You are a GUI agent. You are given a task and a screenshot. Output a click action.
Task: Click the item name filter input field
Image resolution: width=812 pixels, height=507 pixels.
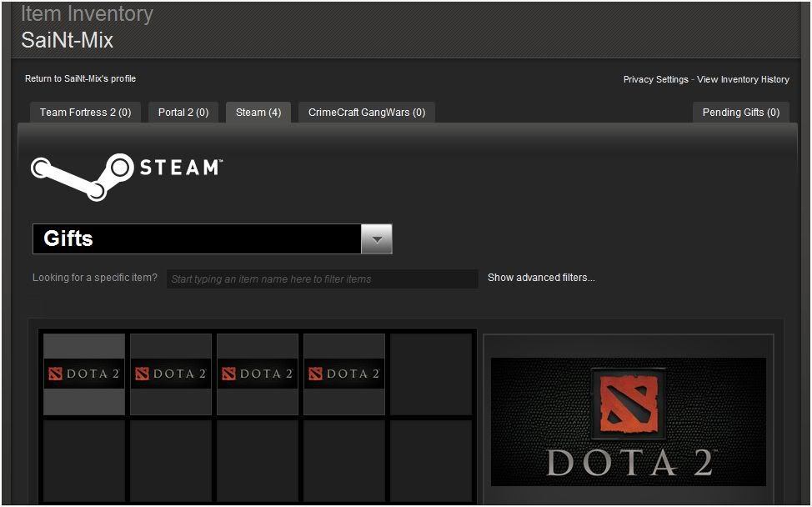point(322,279)
